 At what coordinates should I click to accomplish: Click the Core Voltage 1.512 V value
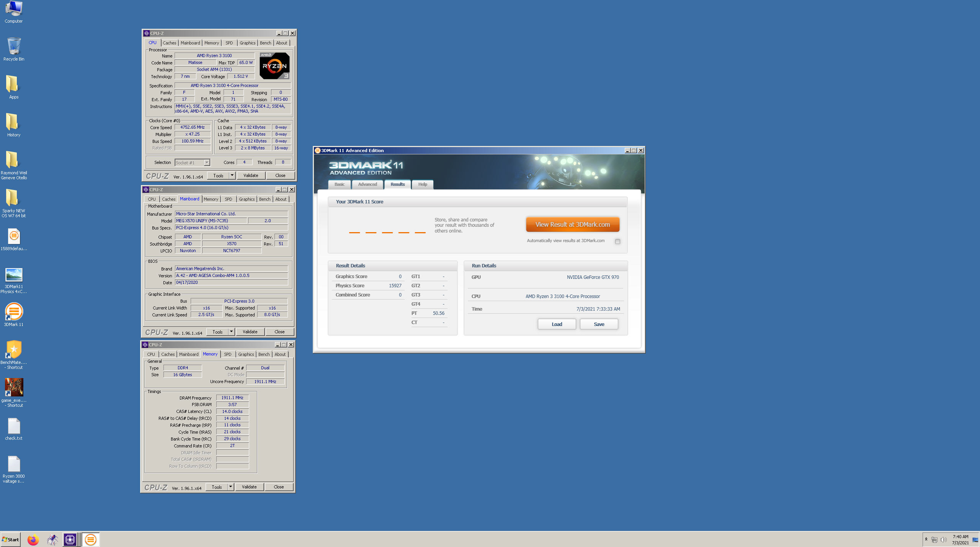241,76
